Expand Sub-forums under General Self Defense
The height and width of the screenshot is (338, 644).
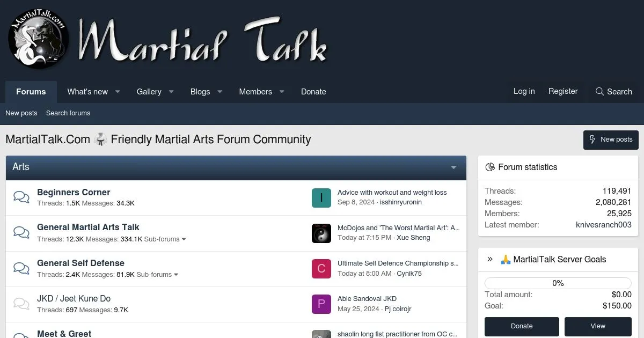coord(157,274)
